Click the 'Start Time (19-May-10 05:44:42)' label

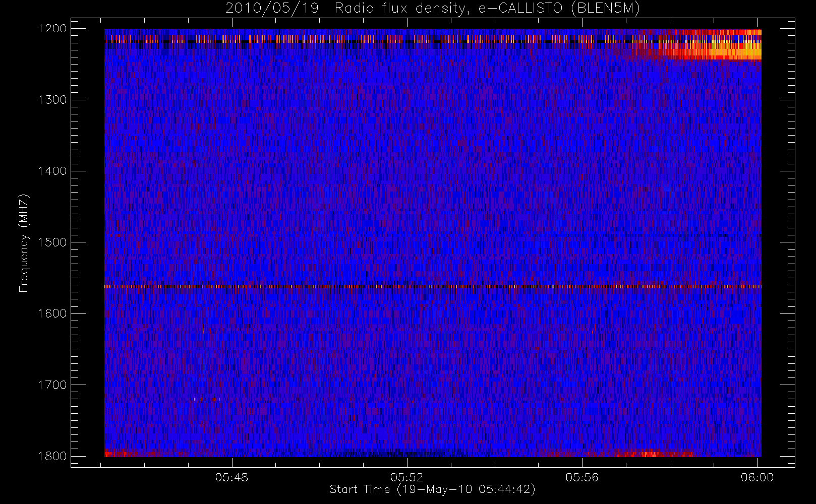[x=432, y=489]
